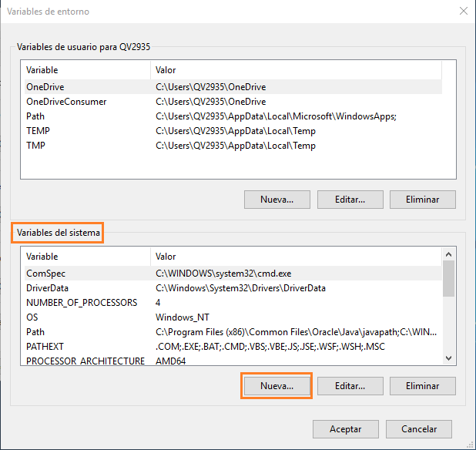The height and width of the screenshot is (450, 476).
Task: Select the system Path variable with Java path
Action: coord(35,332)
